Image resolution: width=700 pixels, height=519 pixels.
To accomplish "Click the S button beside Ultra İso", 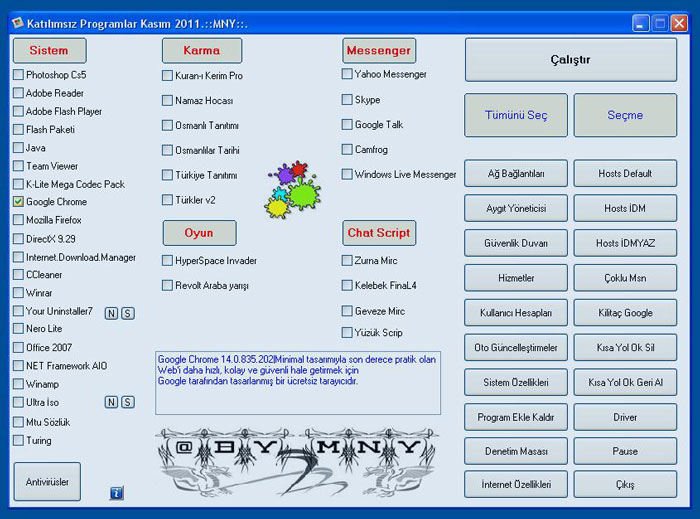I will click(x=128, y=402).
